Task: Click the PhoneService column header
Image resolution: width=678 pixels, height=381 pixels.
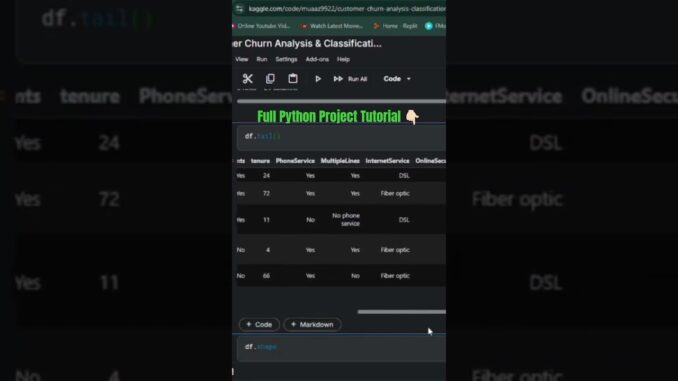Action: pos(295,161)
